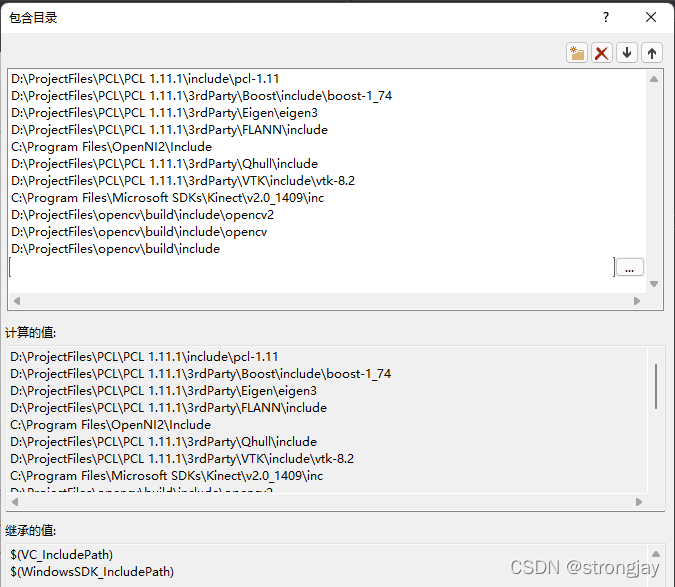675x587 pixels.
Task: Delete the selected include directory with red X
Action: 602,53
